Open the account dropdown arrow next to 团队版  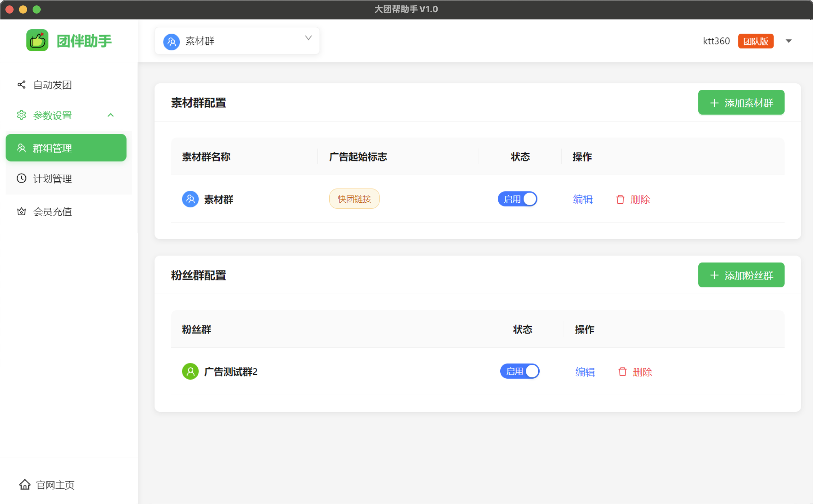[789, 41]
